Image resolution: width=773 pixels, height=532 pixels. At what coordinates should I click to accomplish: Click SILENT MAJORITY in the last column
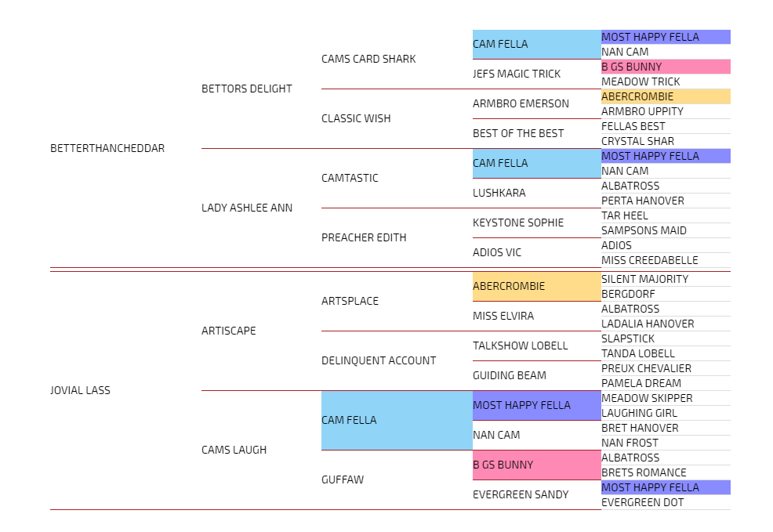tap(644, 279)
